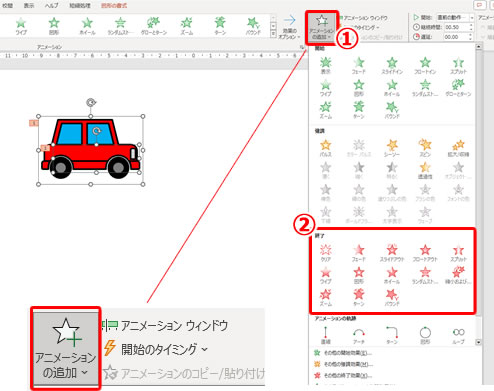Click the effects dropdown scrollbar down arrow
Image resolution: width=494 pixels, height=391 pixels.
(479, 342)
